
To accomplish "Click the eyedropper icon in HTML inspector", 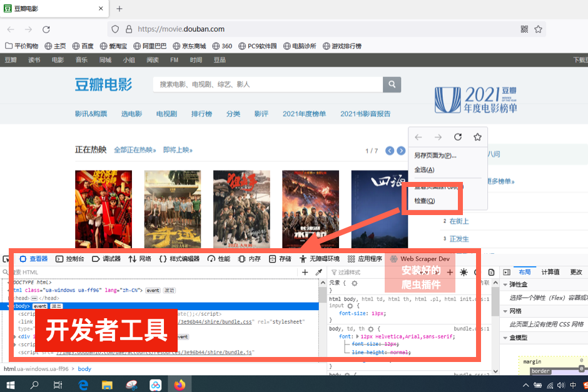I will coord(318,273).
